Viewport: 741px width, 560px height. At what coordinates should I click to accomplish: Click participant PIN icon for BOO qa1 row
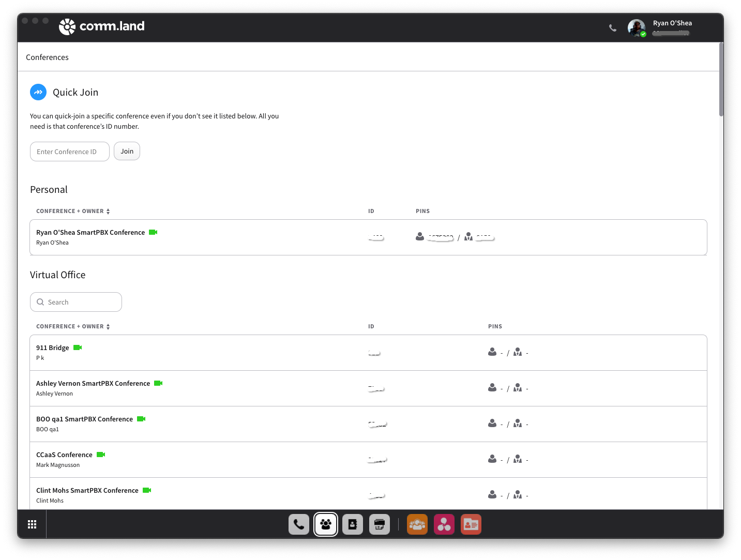coord(492,423)
